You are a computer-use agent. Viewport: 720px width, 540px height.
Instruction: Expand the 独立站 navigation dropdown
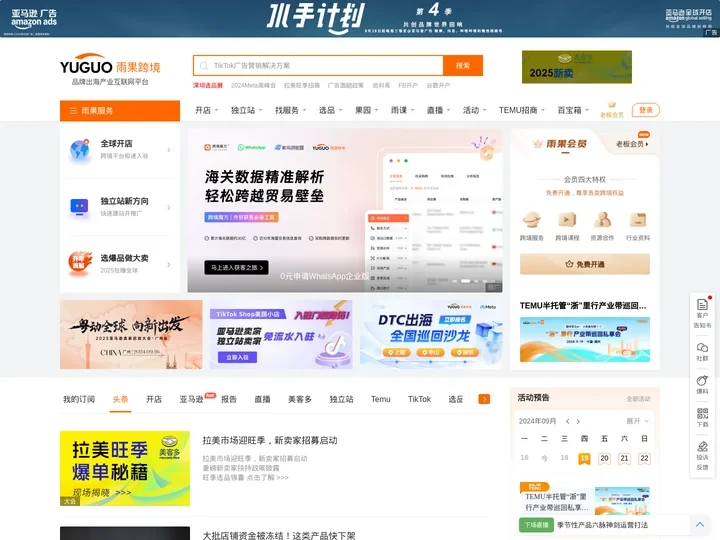247,110
